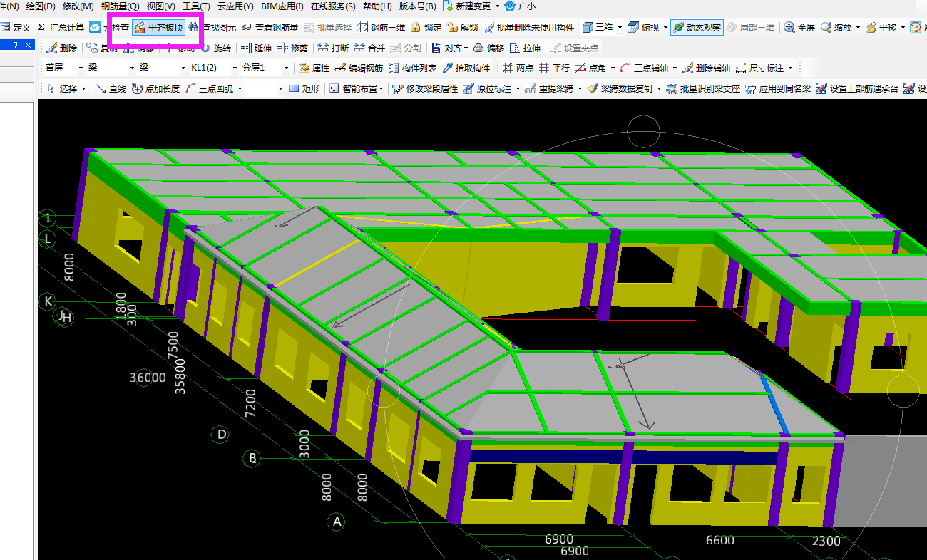Open 钢筋三维 rebar 3D view

(x=381, y=28)
